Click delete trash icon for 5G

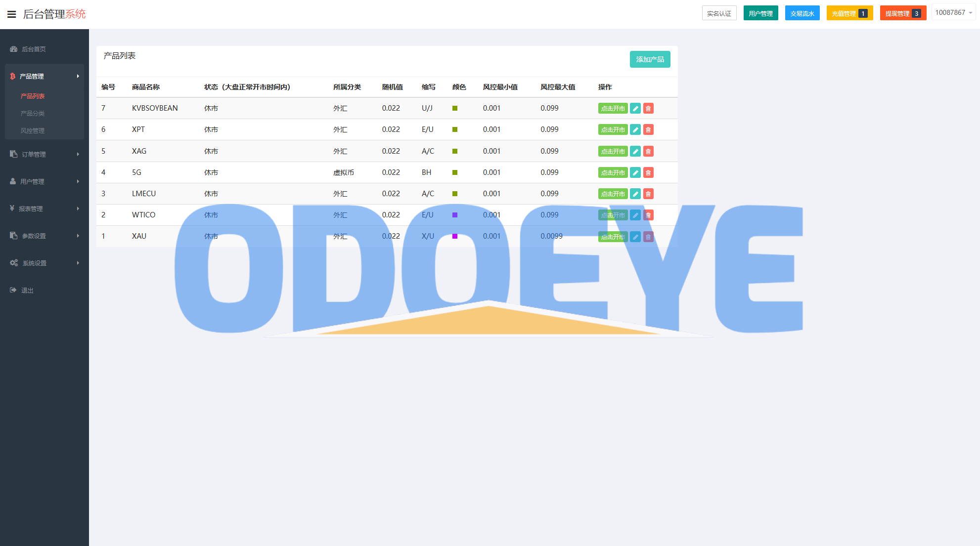[x=648, y=172]
